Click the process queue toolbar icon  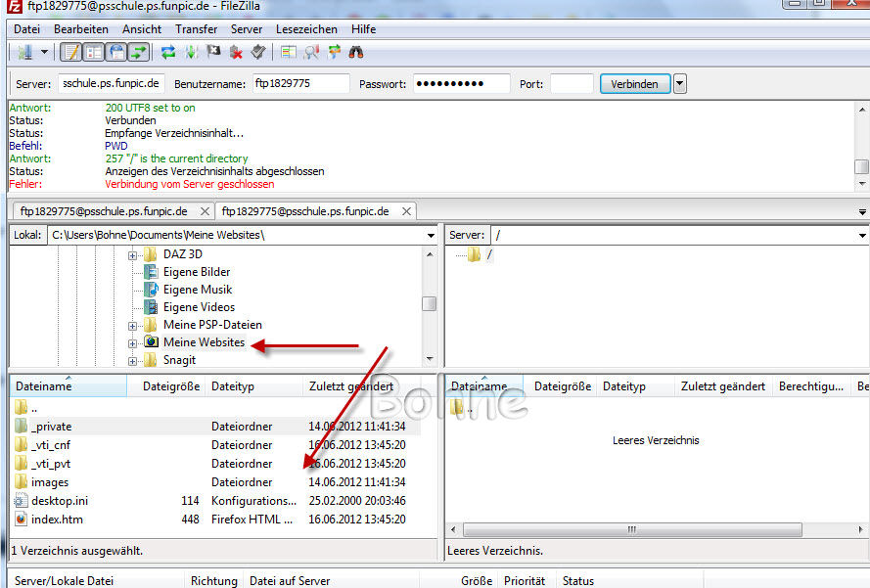coord(190,52)
